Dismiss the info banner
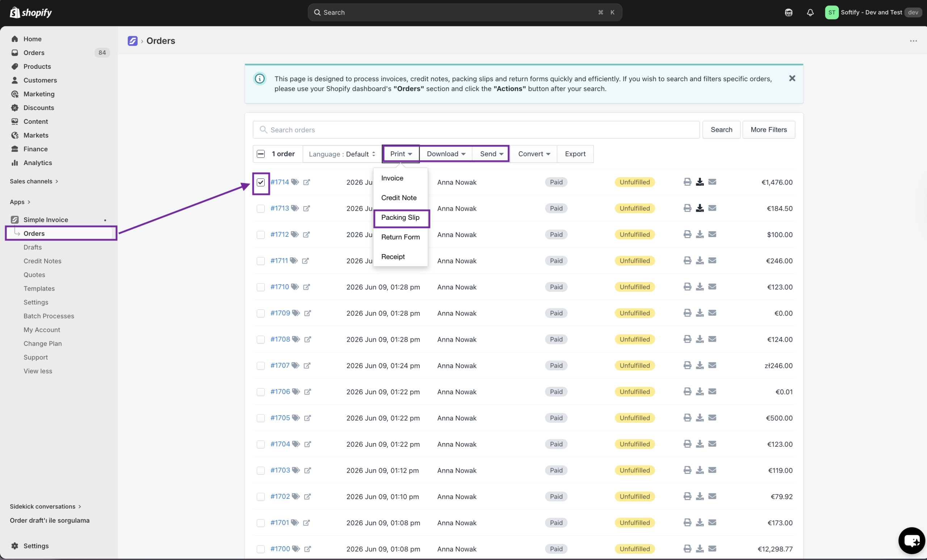This screenshot has width=927, height=560. [x=792, y=78]
